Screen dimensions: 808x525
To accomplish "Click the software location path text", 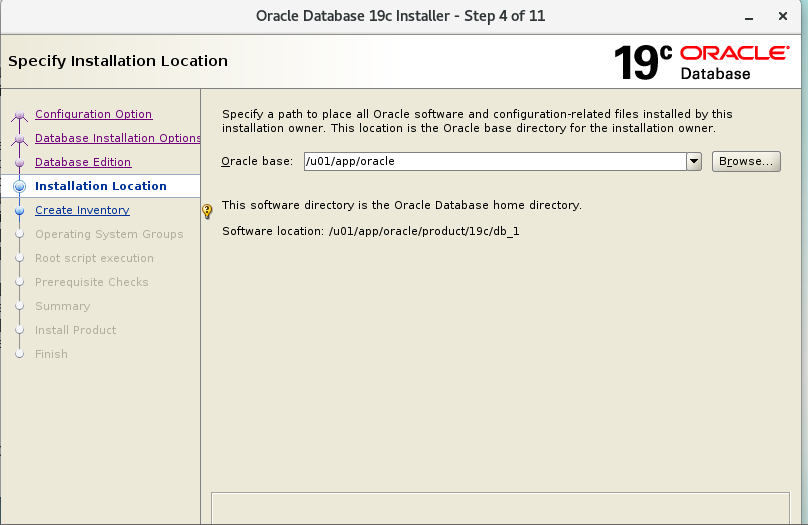I will click(x=424, y=231).
